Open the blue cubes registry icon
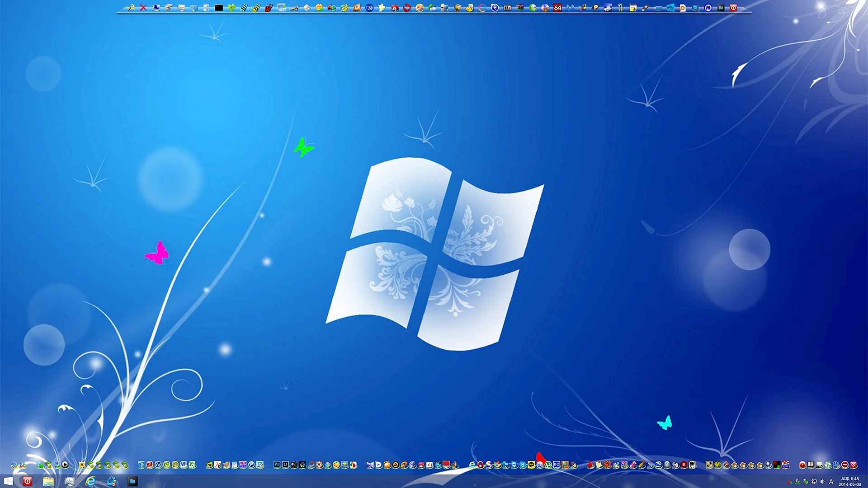Screen dimensions: 868x488 (x=244, y=8)
